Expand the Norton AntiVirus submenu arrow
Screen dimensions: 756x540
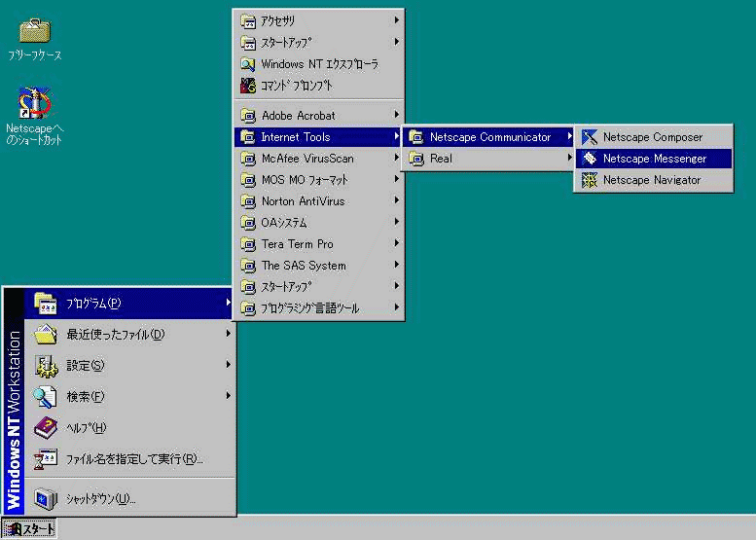point(396,200)
